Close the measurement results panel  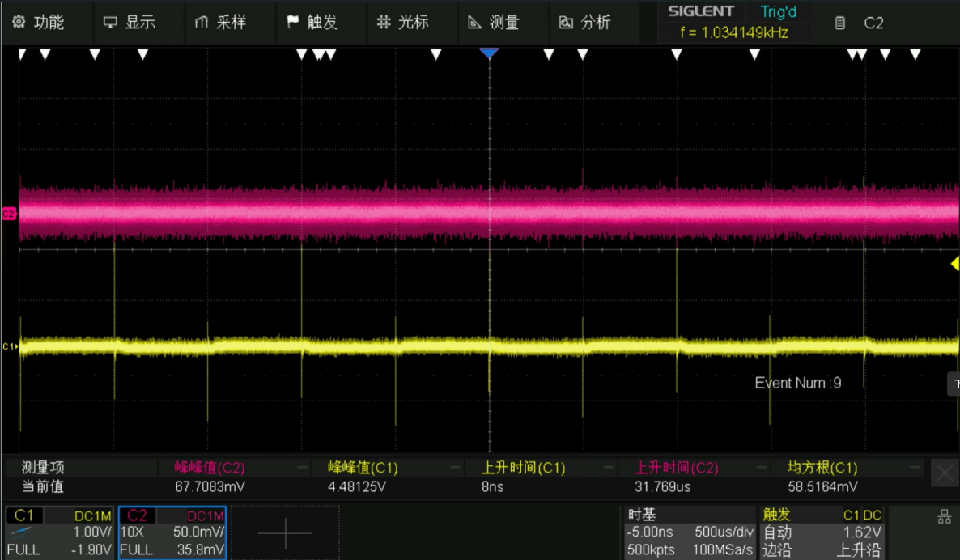944,473
